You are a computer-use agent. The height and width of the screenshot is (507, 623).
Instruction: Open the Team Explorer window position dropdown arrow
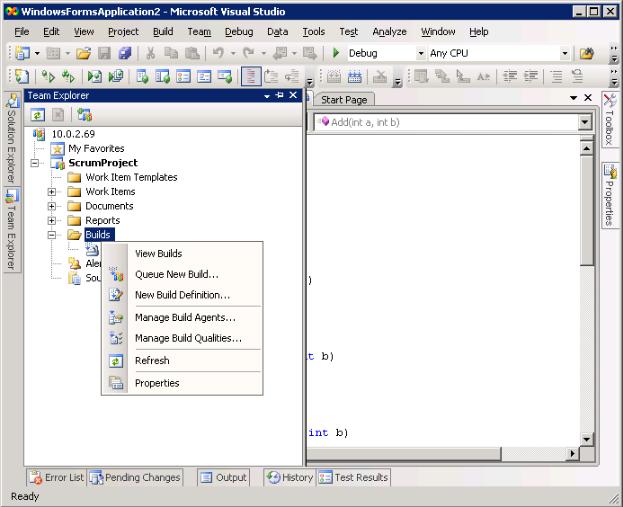point(267,96)
